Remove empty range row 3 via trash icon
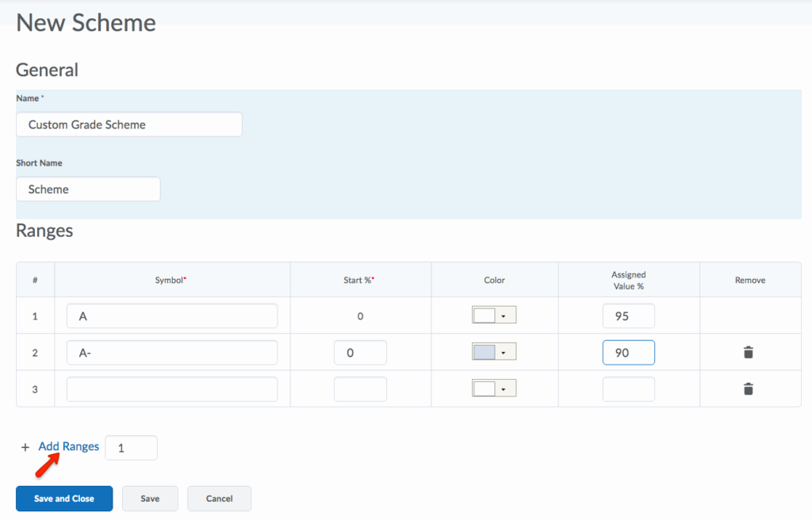Screen dimensions: 812x520 pyautogui.click(x=748, y=389)
